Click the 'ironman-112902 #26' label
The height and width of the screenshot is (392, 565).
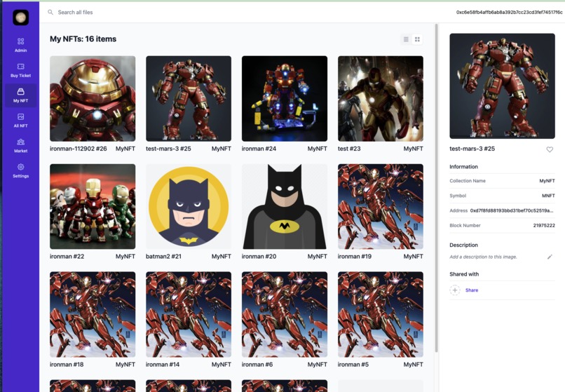pos(79,149)
